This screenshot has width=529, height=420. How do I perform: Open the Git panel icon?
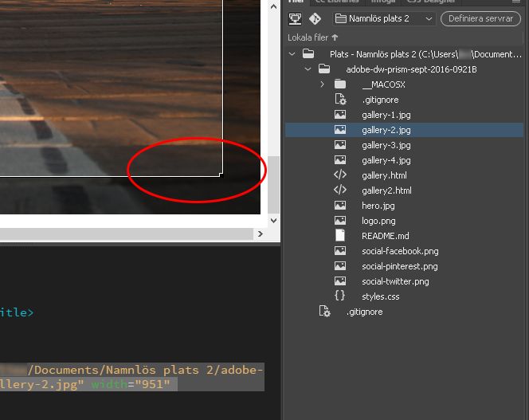tap(315, 18)
